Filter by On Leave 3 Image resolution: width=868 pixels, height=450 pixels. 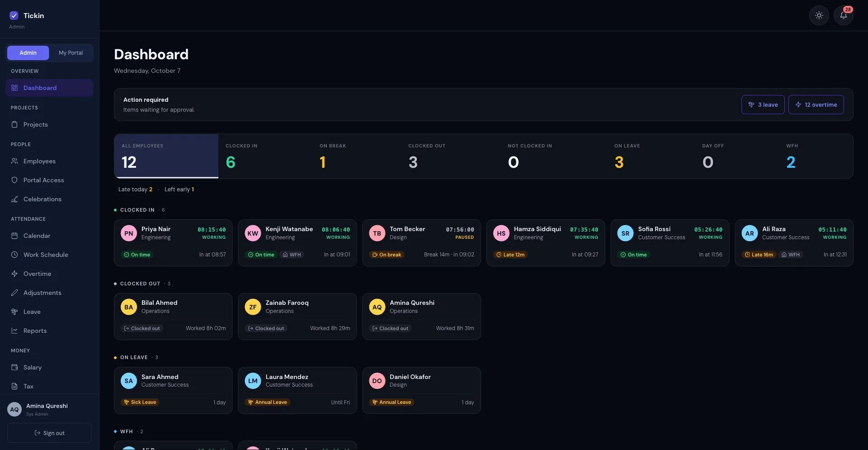click(651, 156)
